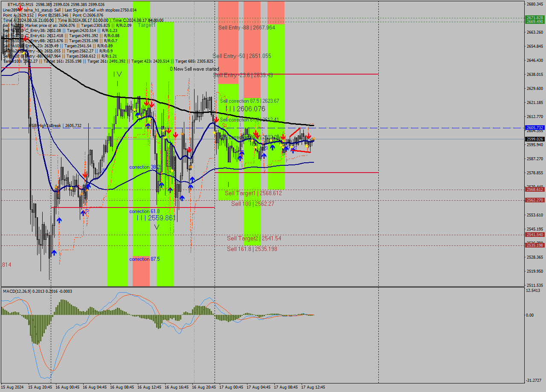Viewport: 546px width, 392px height.
Task: Click the 2654.845 price axis value
Action: (x=534, y=46)
